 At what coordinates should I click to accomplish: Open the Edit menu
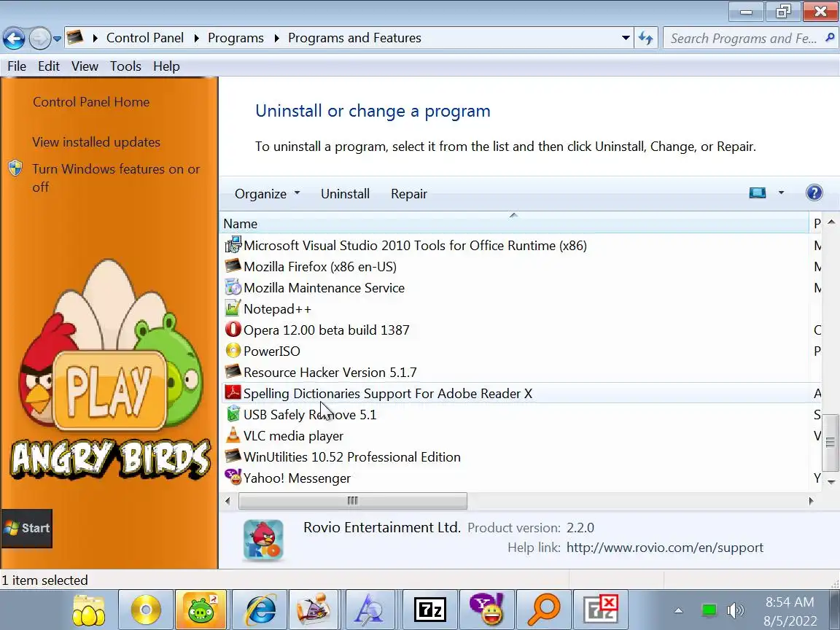49,66
